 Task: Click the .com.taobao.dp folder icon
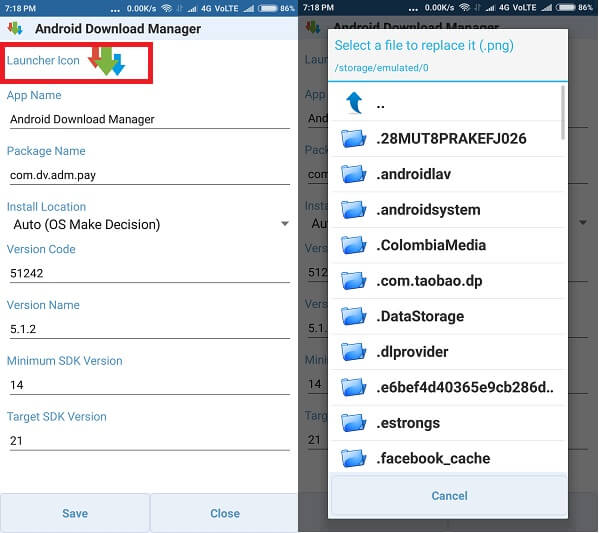353,281
